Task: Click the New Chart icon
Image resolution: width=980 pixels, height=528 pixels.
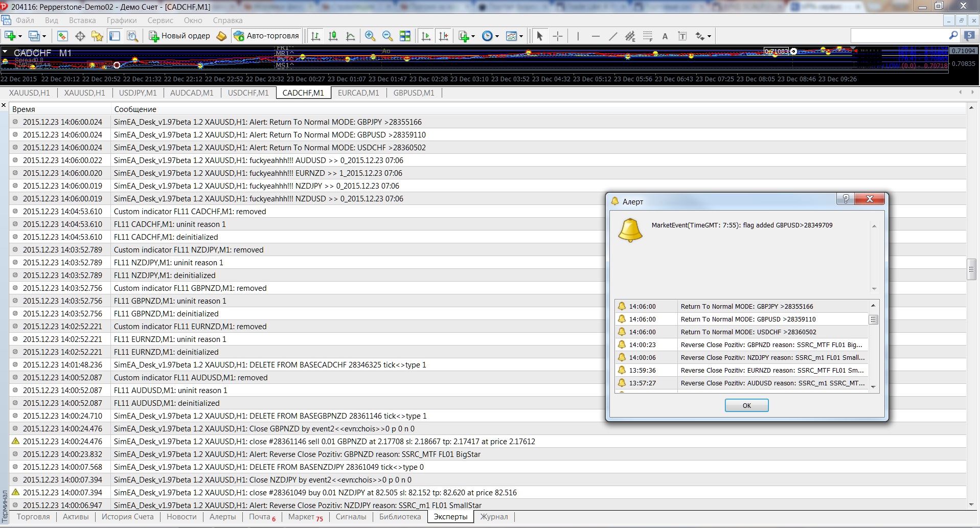Action: coord(9,36)
